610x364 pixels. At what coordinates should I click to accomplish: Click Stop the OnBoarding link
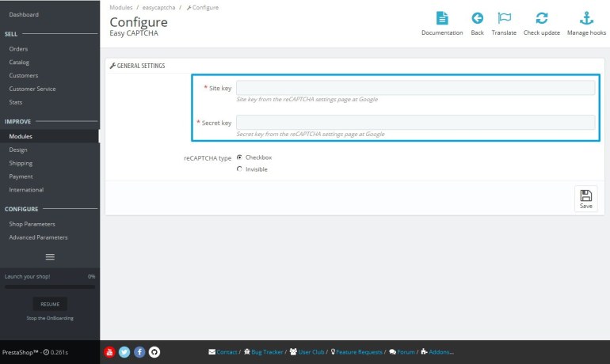coord(50,318)
